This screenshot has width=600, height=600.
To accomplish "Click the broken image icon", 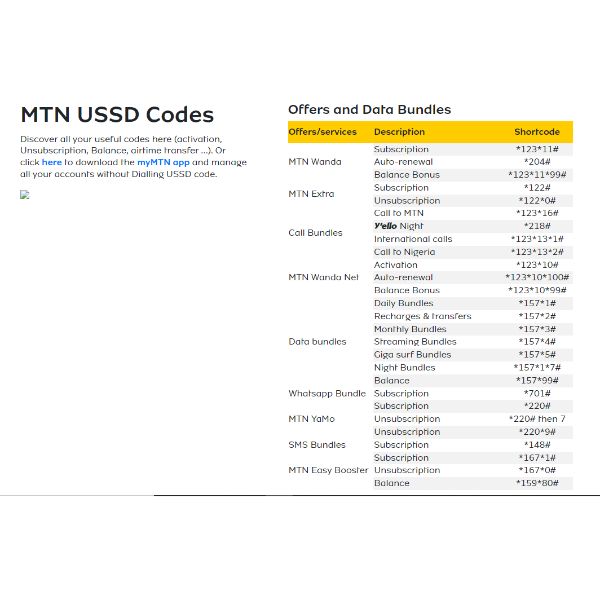I will pos(25,194).
